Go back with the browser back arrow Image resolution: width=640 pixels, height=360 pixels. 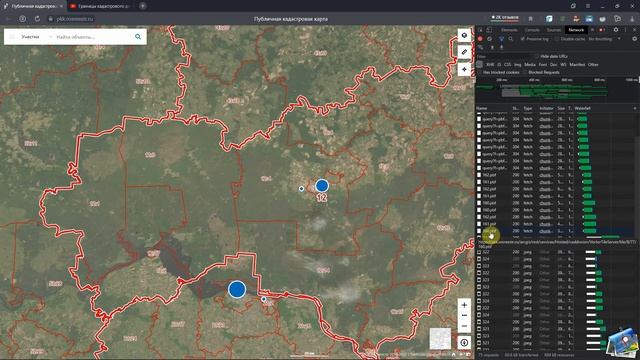tap(8, 19)
